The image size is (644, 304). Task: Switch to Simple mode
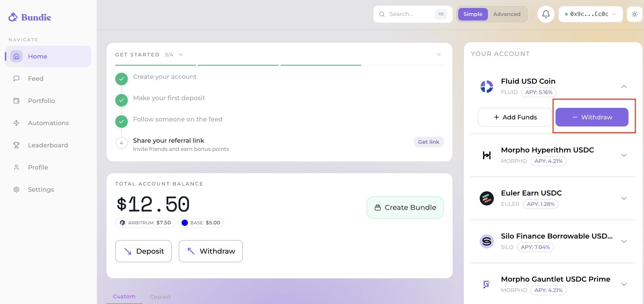click(x=473, y=14)
